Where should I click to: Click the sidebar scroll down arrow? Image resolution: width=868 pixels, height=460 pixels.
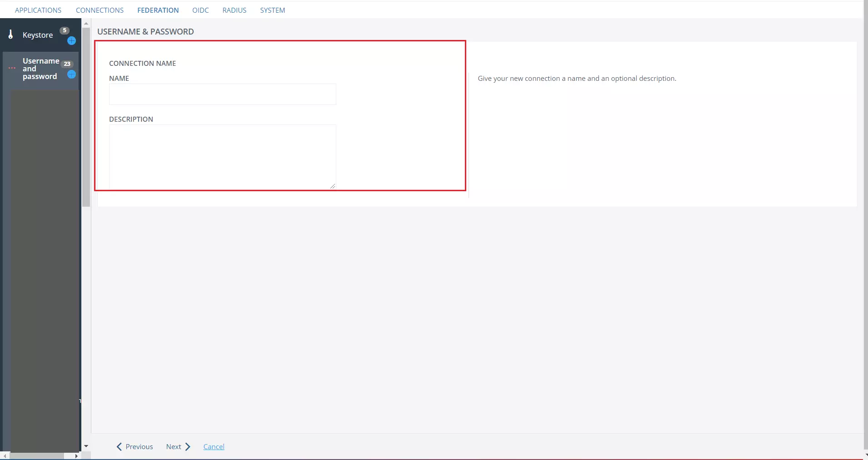click(x=86, y=446)
